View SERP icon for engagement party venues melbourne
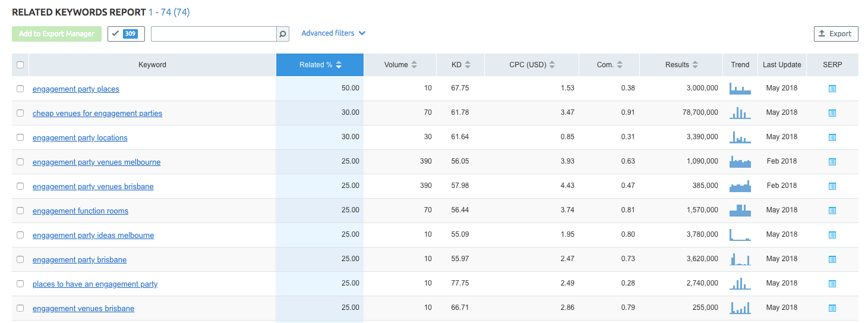Image resolution: width=868 pixels, height=323 pixels. pyautogui.click(x=832, y=162)
